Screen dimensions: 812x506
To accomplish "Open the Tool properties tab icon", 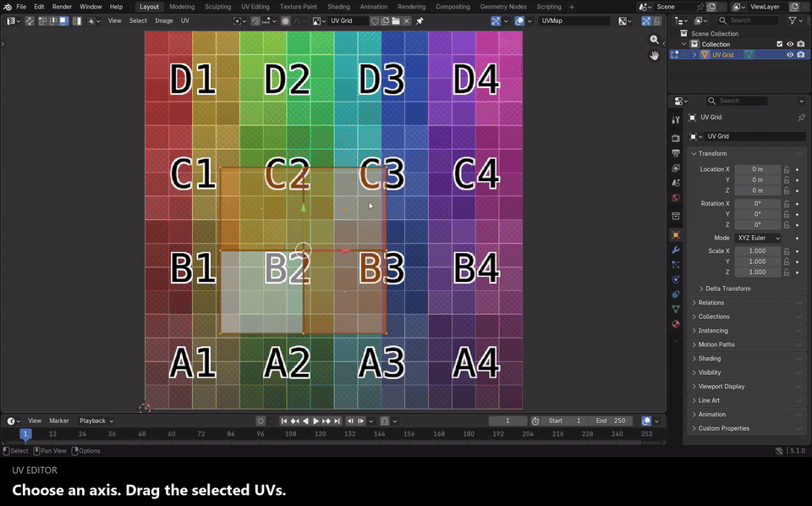I will 676,119.
